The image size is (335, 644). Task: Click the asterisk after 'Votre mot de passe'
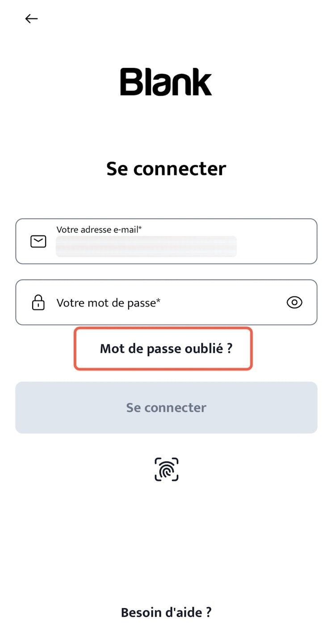pyautogui.click(x=158, y=301)
